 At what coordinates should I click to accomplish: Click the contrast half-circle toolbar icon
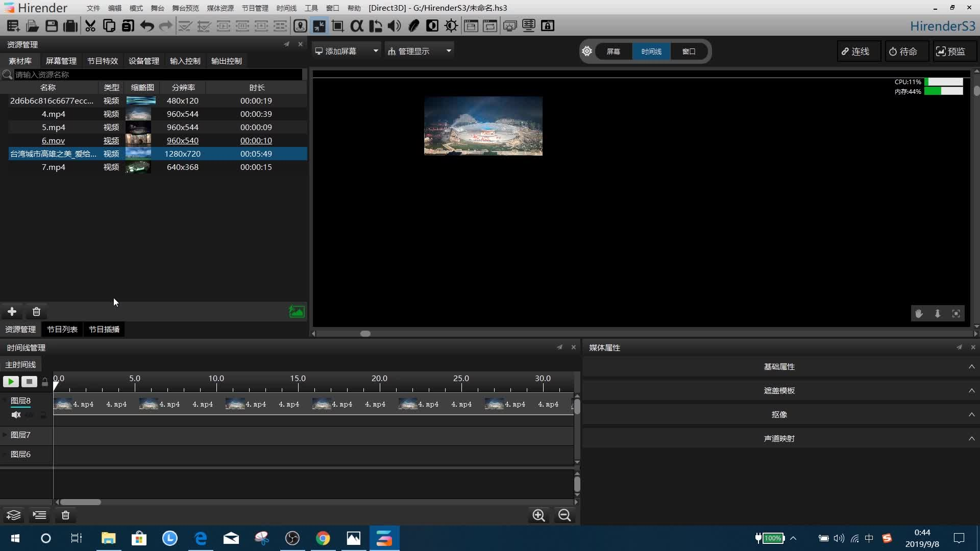pyautogui.click(x=432, y=26)
